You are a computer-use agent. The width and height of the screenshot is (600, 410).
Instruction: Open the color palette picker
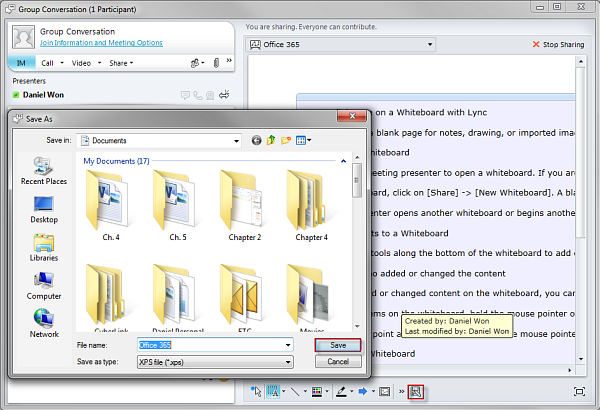(x=317, y=391)
